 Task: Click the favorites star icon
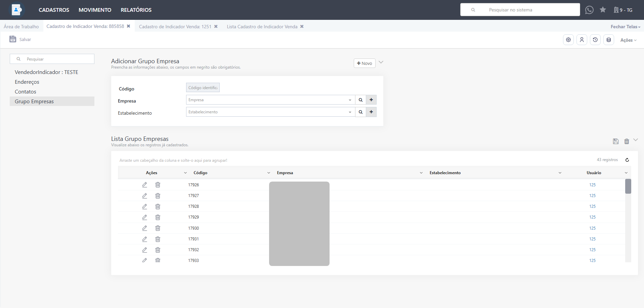tap(603, 10)
